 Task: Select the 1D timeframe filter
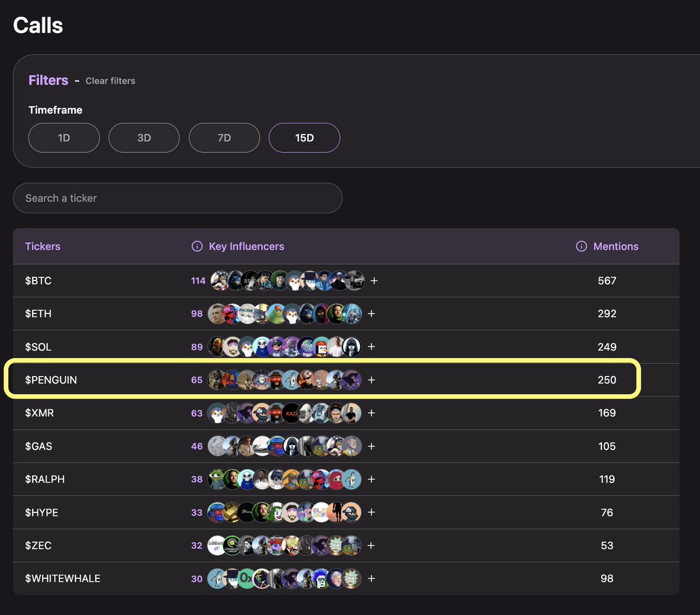(64, 138)
